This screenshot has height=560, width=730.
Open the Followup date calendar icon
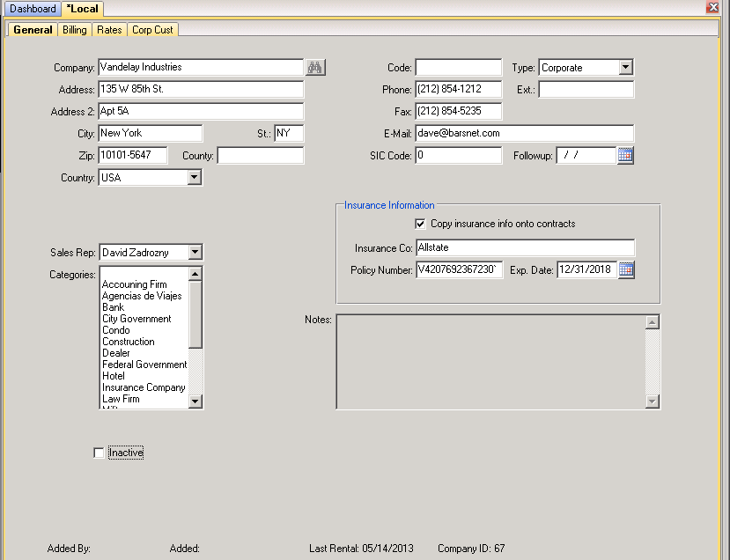pyautogui.click(x=625, y=155)
